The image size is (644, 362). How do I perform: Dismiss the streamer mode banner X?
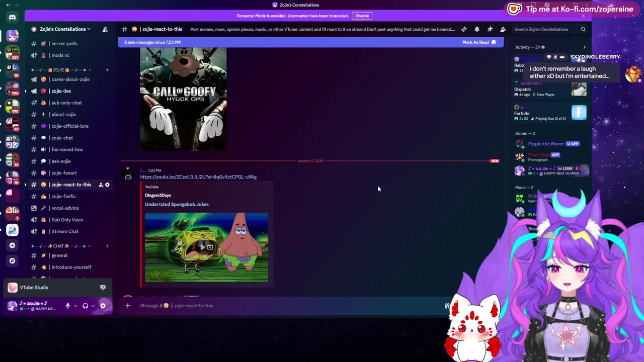click(583, 16)
